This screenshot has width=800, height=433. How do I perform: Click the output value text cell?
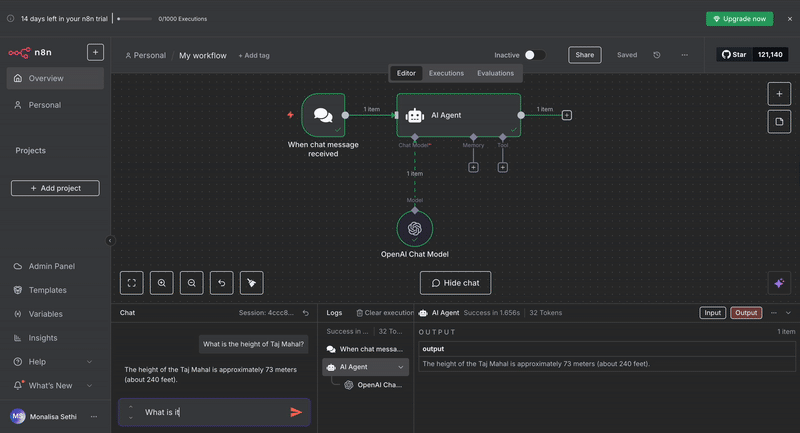coord(607,364)
